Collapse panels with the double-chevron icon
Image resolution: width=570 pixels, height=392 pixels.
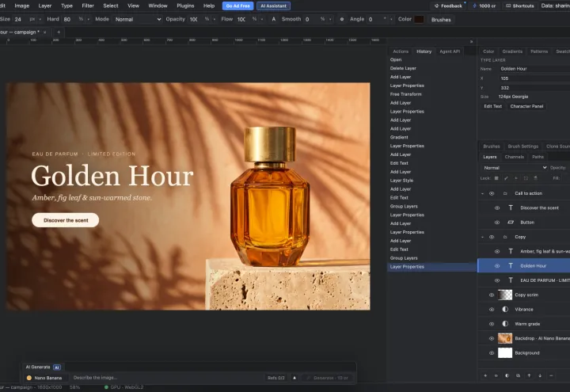coord(472,42)
